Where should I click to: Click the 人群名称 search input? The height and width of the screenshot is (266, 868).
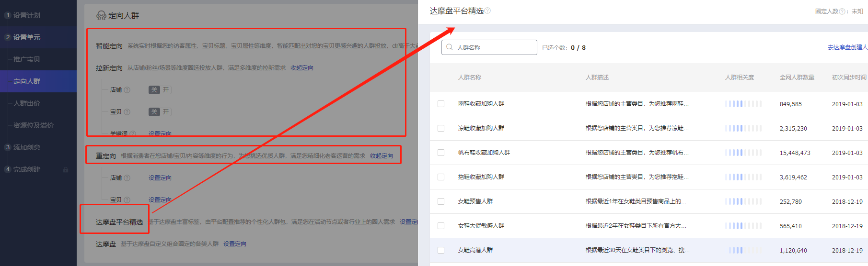pos(489,47)
